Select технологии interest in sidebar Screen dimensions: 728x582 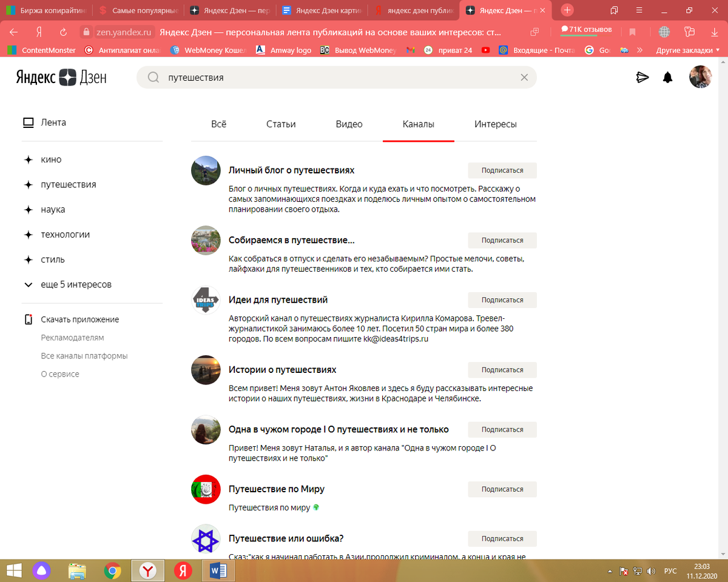tap(56, 234)
